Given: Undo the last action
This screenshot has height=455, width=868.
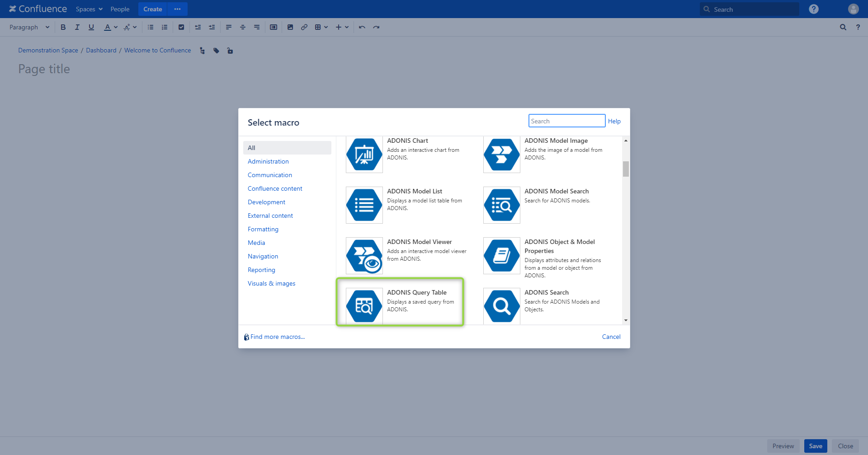Looking at the screenshot, I should pos(362,27).
